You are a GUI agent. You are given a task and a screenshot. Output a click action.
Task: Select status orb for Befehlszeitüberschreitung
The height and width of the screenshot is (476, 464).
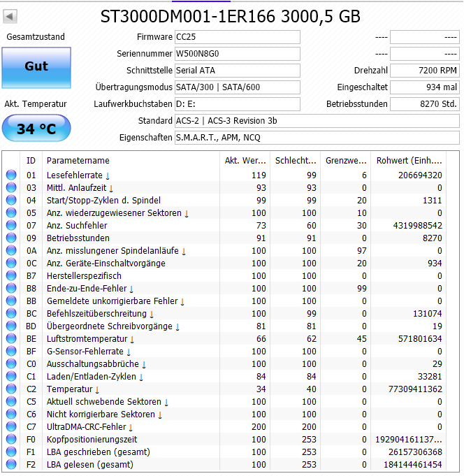11,314
